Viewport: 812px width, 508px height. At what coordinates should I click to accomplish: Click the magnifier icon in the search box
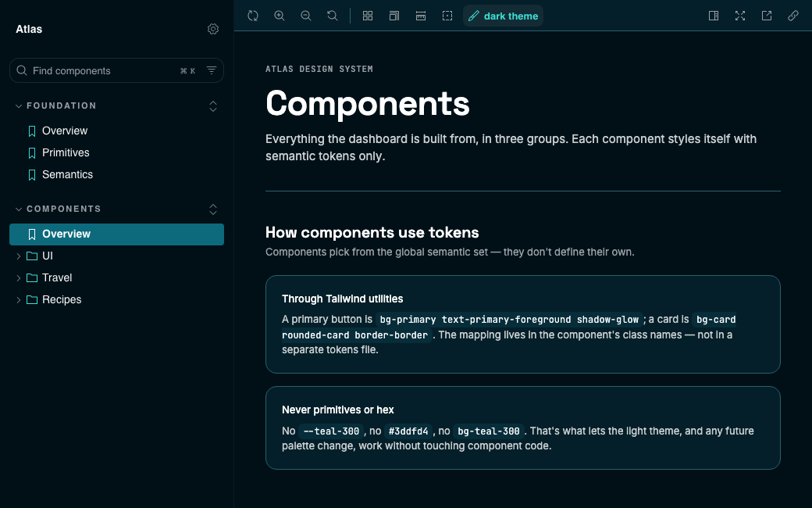[x=22, y=70]
